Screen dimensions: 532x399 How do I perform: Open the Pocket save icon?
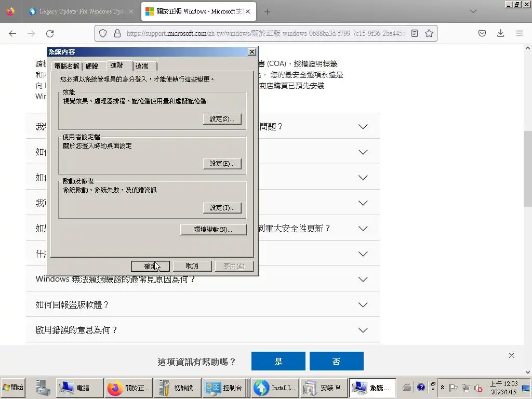(x=482, y=33)
